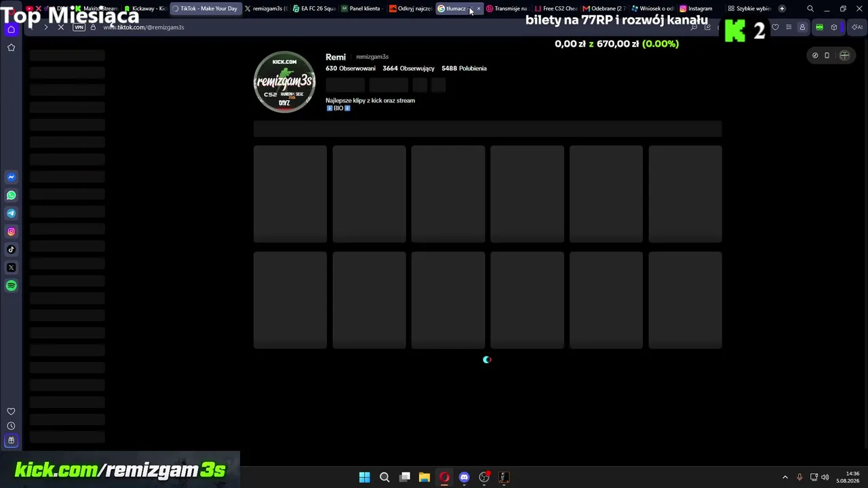Open the AI assistant button in the toolbar
The image size is (868, 488).
pos(856,27)
